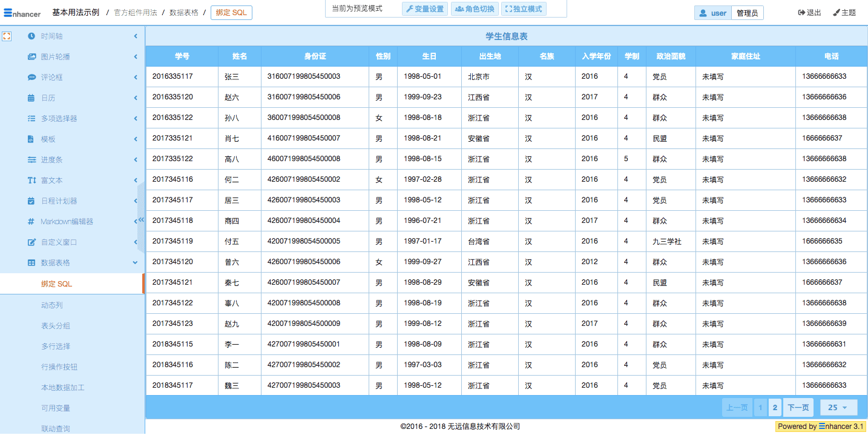Click the progress bar icon beside 进度条
This screenshot has height=435, width=868.
tap(31, 160)
